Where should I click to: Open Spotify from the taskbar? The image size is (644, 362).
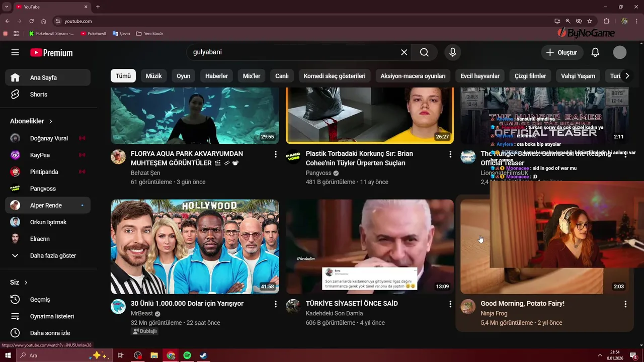187,355
